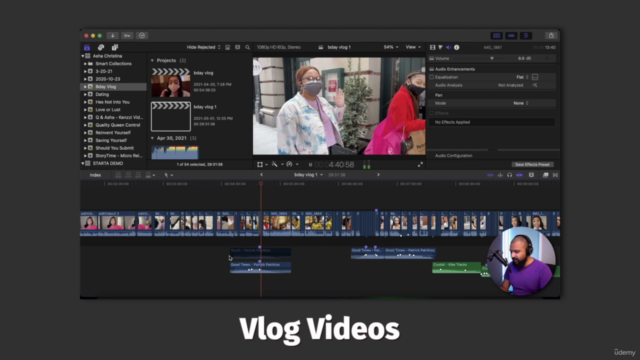Open the bday vlog 1 timeline title dropdown

[x=309, y=175]
